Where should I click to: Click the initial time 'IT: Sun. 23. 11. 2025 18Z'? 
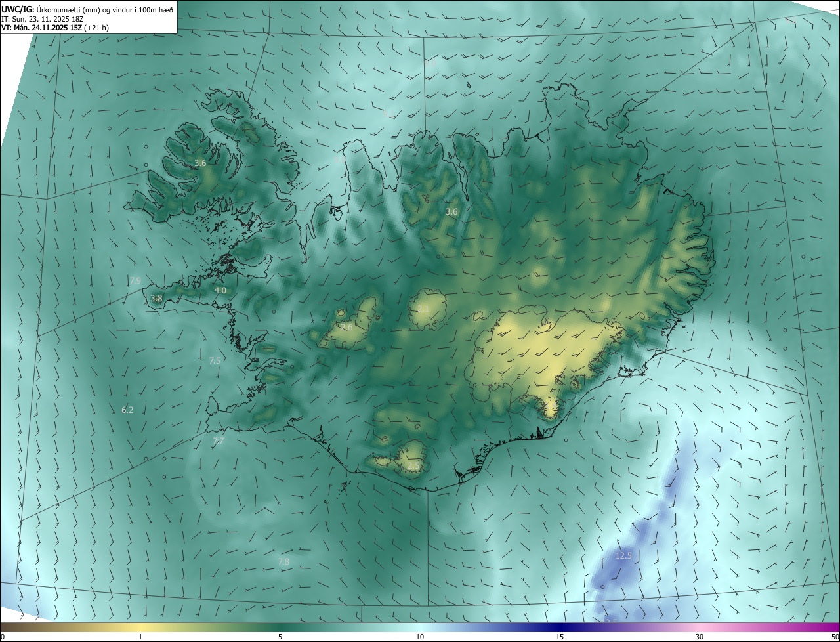[43, 20]
